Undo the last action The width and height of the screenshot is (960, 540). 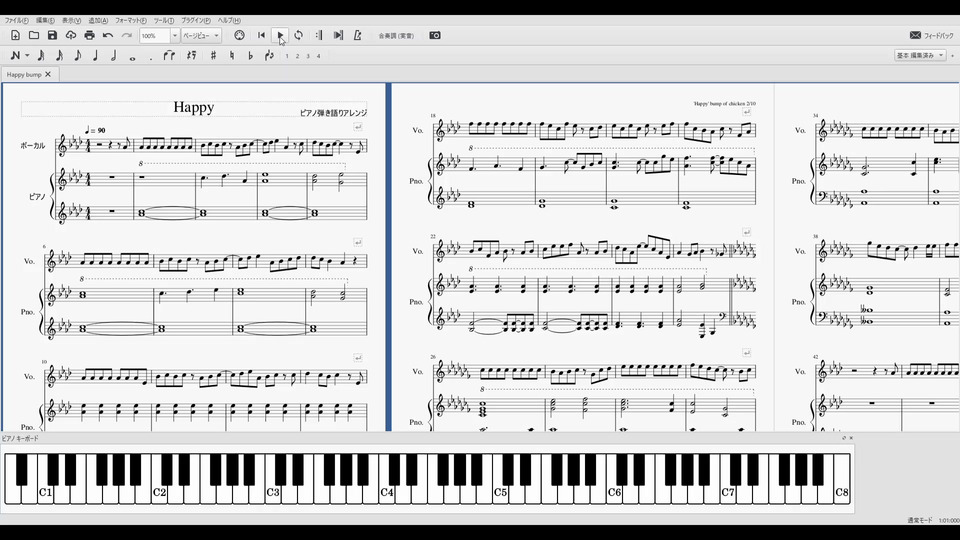tap(108, 36)
